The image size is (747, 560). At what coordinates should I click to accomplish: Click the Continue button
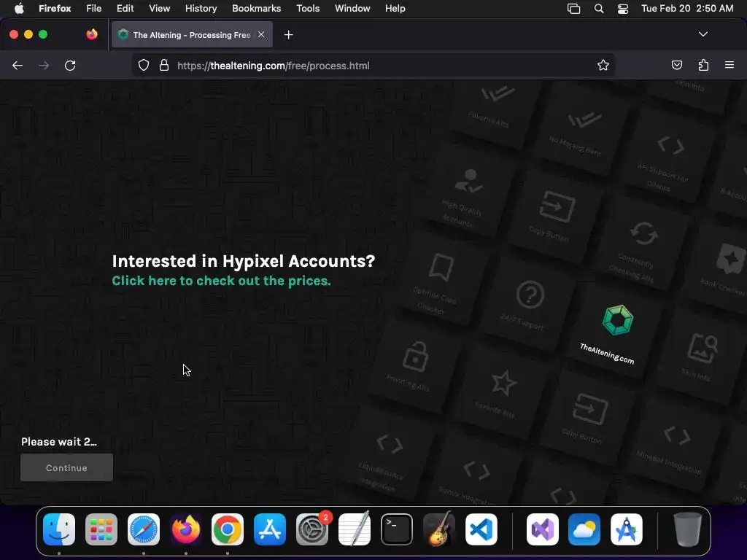(66, 467)
